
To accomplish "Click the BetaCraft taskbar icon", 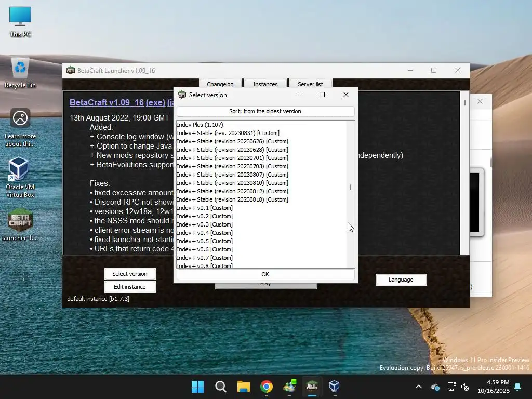I will pos(312,387).
